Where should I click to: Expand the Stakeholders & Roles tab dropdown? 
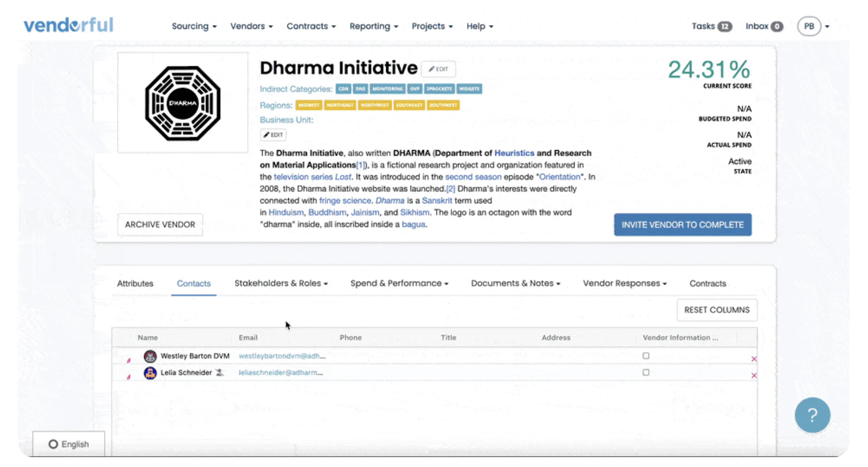click(x=281, y=283)
